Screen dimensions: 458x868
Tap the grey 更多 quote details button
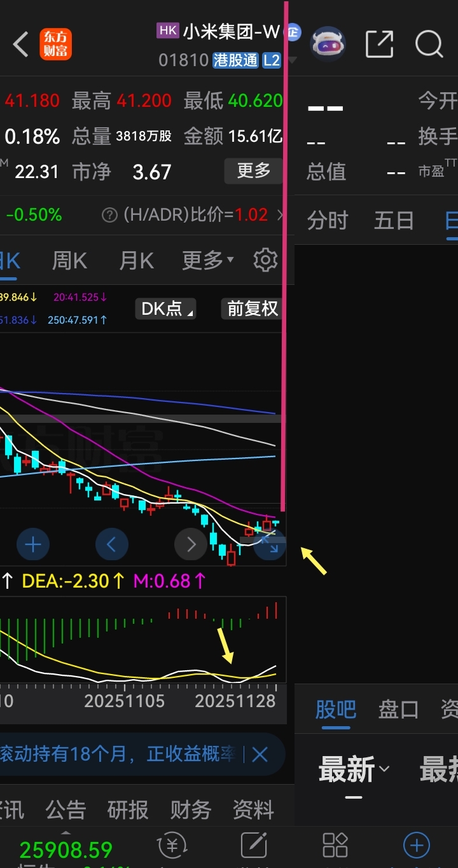pos(254,170)
